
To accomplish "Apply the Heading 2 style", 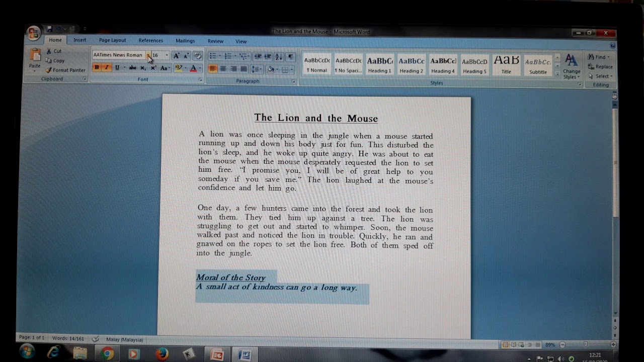I will coord(411,65).
